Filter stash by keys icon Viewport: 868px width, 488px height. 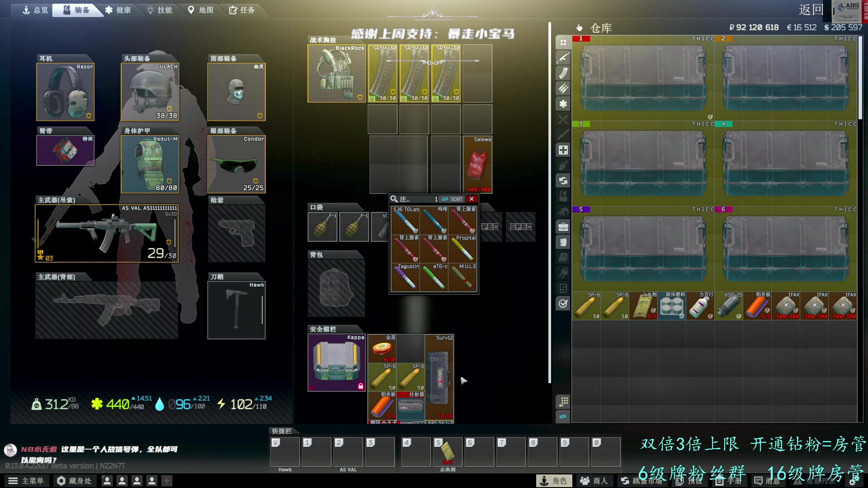coord(563,273)
